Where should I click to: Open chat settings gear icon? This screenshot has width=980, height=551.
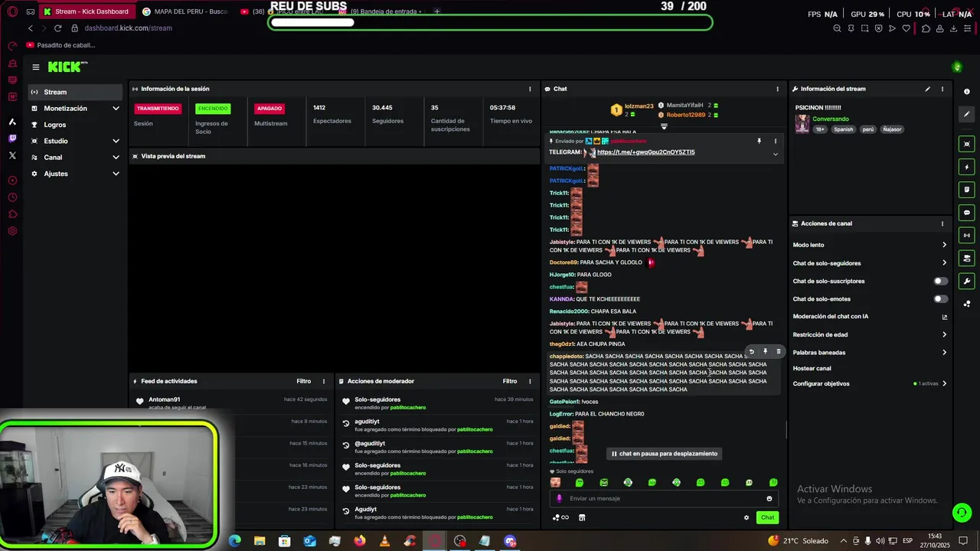pyautogui.click(x=746, y=518)
